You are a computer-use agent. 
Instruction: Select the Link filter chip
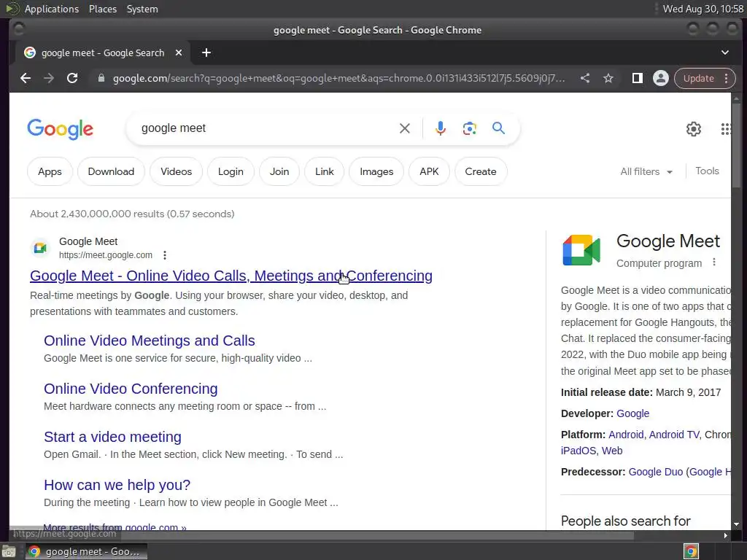[325, 171]
